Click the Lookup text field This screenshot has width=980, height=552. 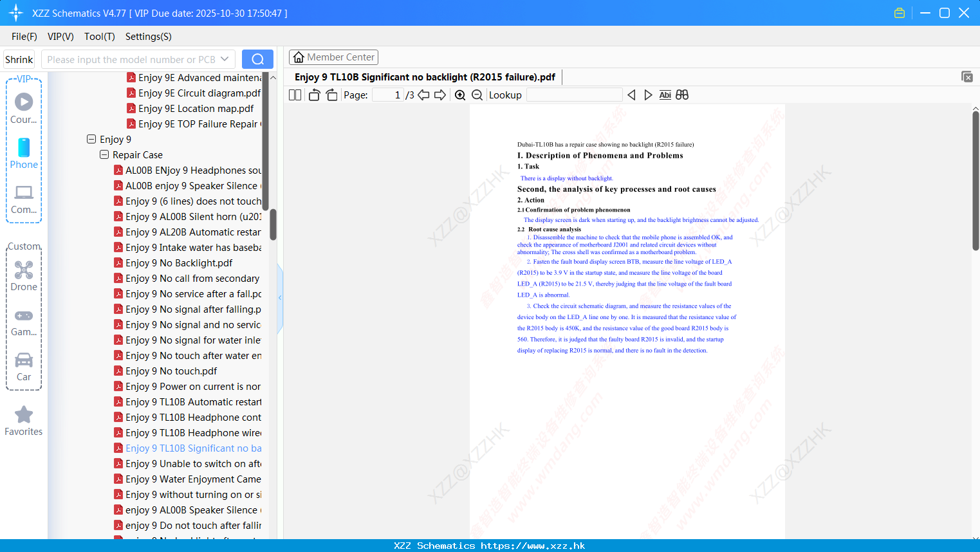tap(574, 95)
